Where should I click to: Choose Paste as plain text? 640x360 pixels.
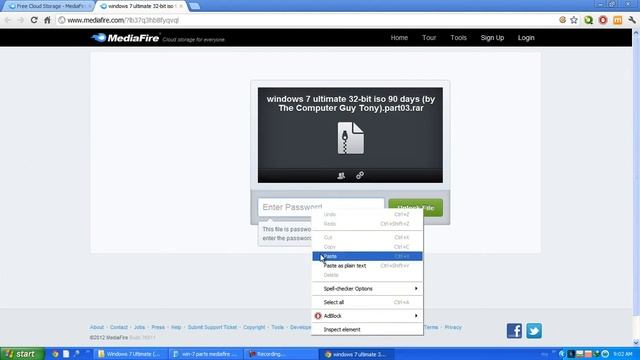click(367, 266)
